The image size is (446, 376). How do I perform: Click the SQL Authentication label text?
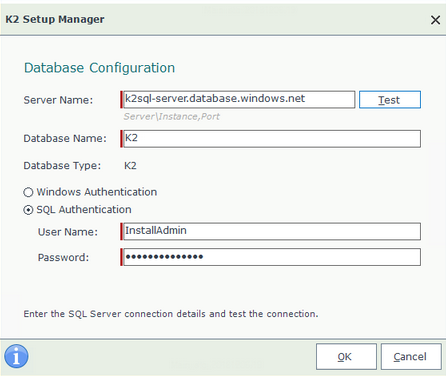[x=84, y=210]
